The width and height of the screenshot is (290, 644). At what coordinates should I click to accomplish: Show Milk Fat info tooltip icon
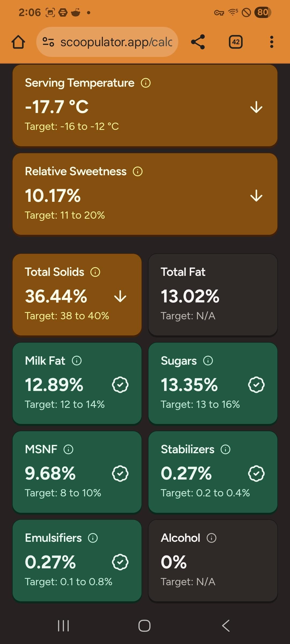tap(77, 361)
